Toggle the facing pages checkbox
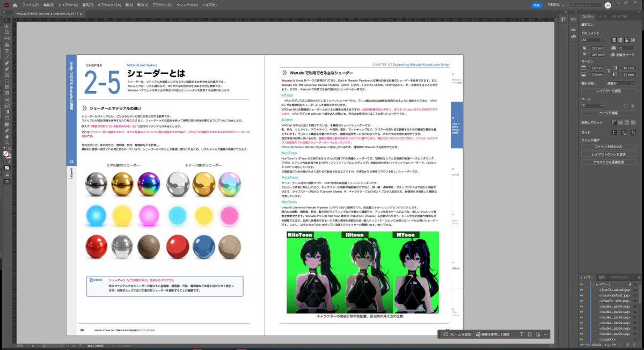 (613, 55)
